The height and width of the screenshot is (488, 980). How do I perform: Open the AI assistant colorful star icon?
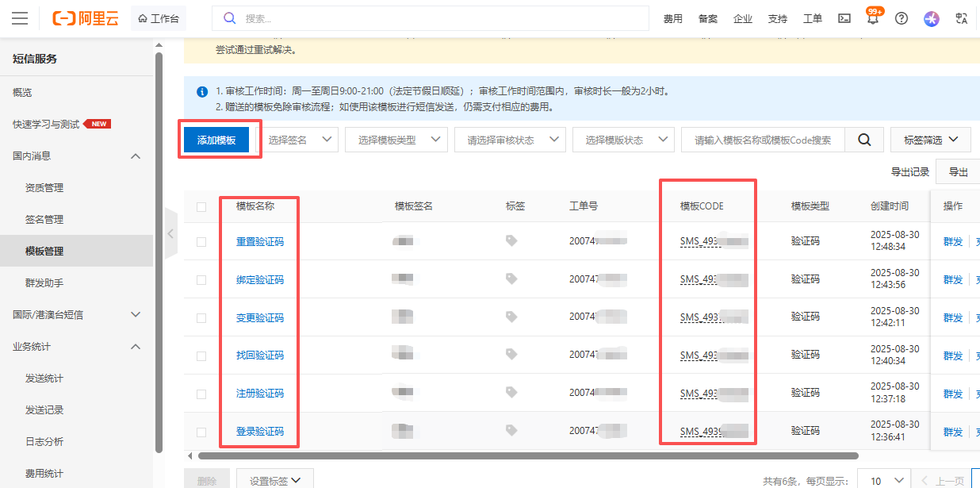coord(930,17)
